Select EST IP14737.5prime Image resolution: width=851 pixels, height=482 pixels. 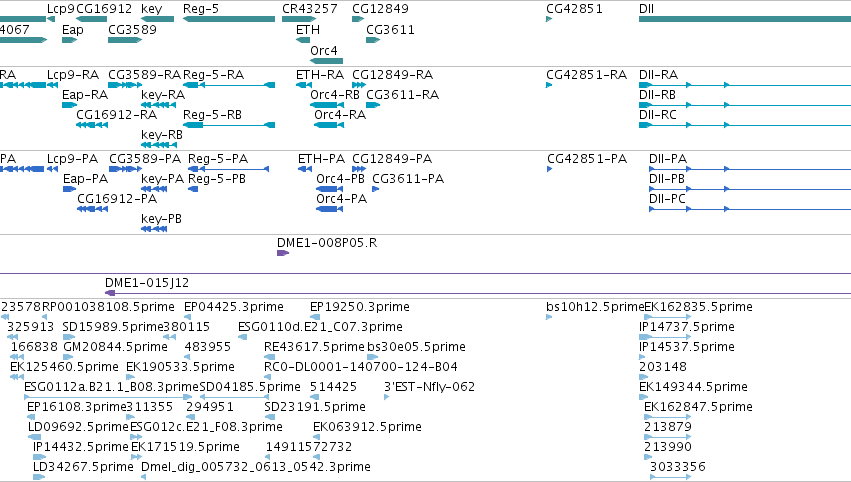pyautogui.click(x=687, y=327)
